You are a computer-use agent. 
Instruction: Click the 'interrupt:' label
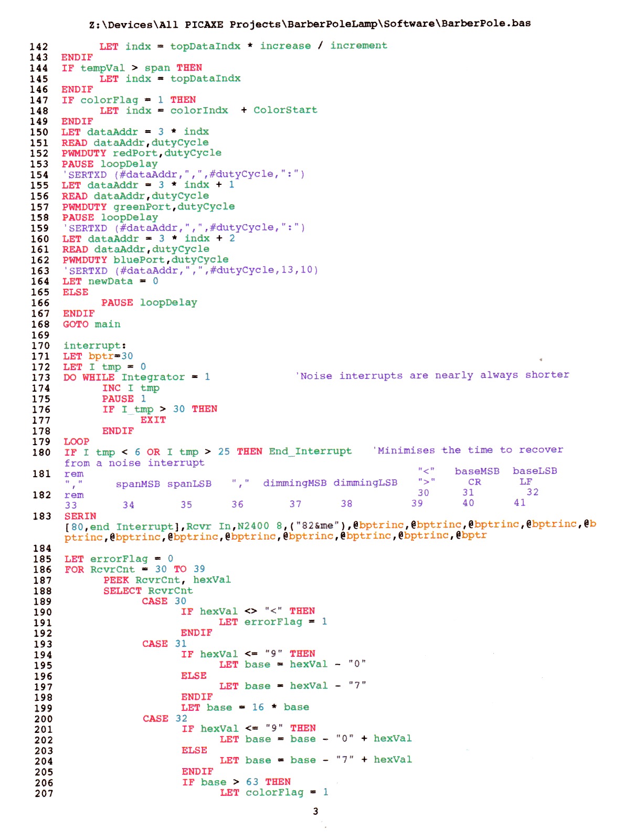coord(94,345)
